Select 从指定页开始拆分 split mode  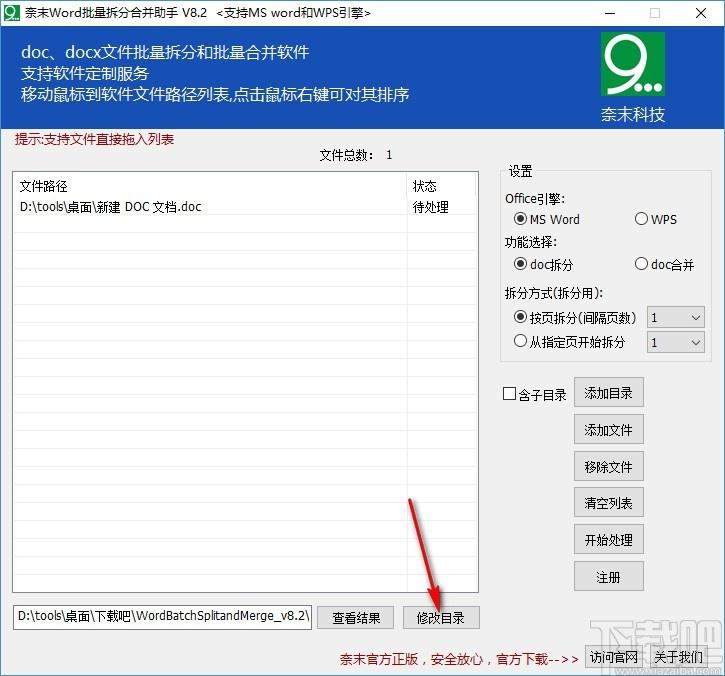click(569, 342)
